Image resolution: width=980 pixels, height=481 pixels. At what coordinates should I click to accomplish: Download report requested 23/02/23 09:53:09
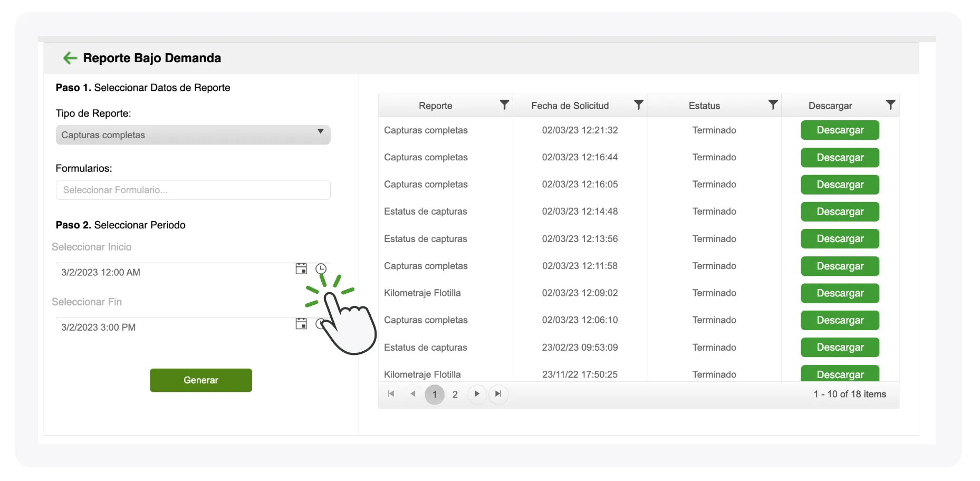[840, 348]
